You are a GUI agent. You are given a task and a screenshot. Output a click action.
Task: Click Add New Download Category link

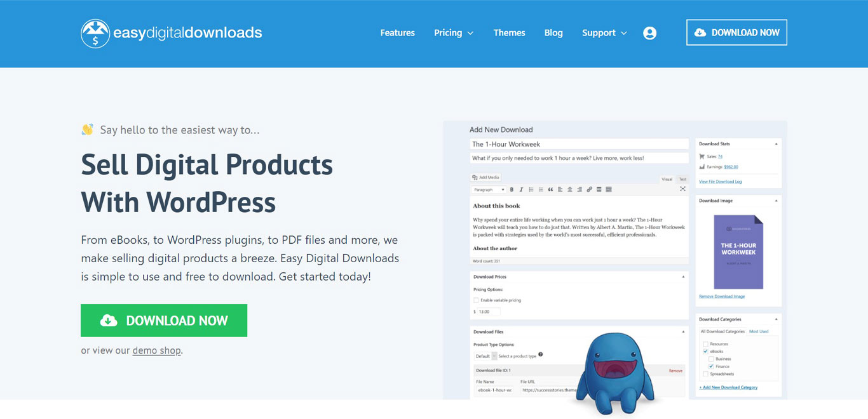pos(728,387)
